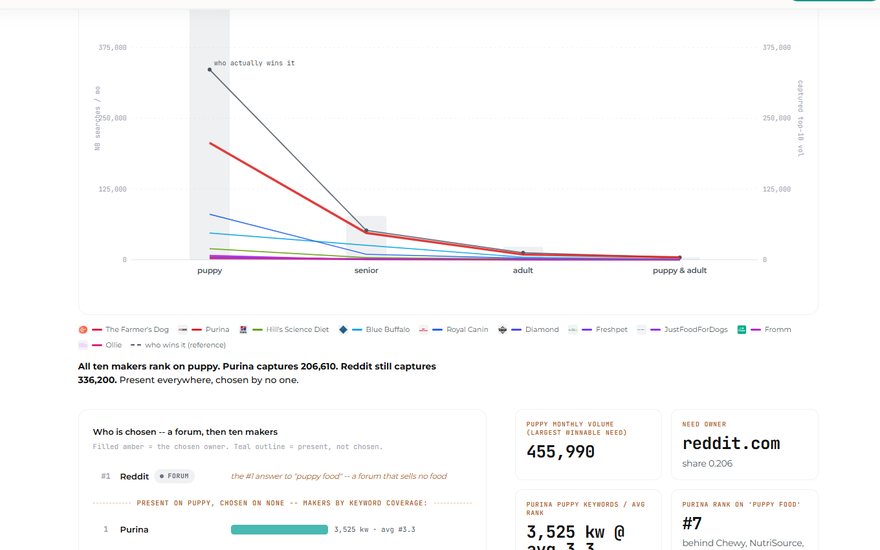Click the 'All ten makers rank on puppy' caption

256,373
